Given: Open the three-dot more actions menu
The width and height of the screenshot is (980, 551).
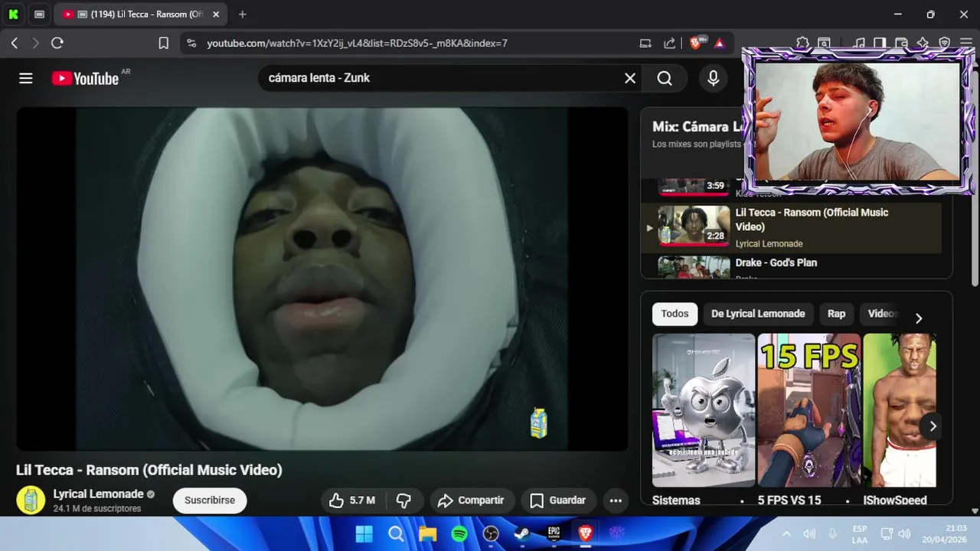Looking at the screenshot, I should pyautogui.click(x=616, y=500).
